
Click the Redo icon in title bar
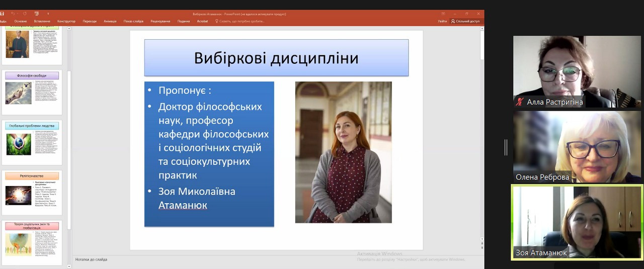(25, 14)
